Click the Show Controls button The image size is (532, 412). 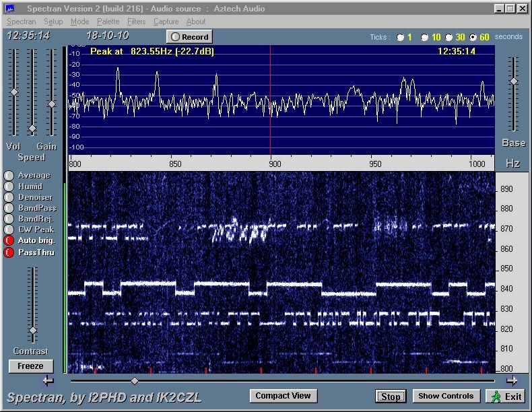click(x=446, y=396)
